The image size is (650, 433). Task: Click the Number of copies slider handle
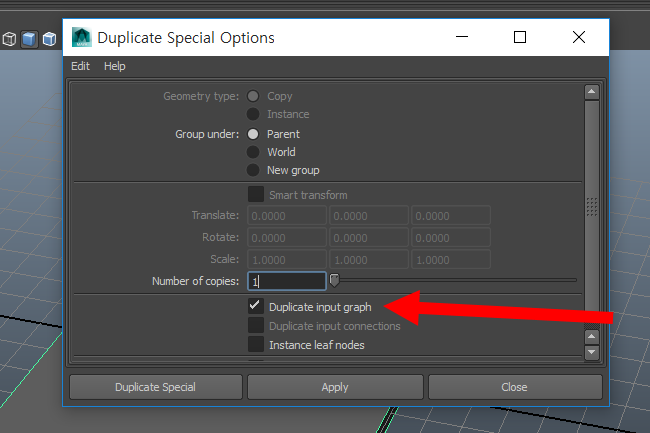tap(334, 281)
